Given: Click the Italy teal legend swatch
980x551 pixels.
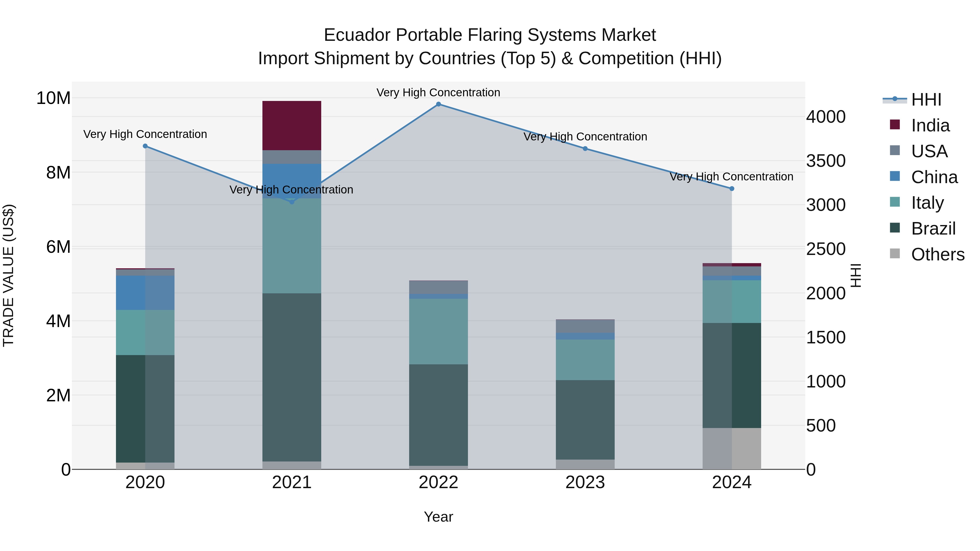Looking at the screenshot, I should 895,202.
